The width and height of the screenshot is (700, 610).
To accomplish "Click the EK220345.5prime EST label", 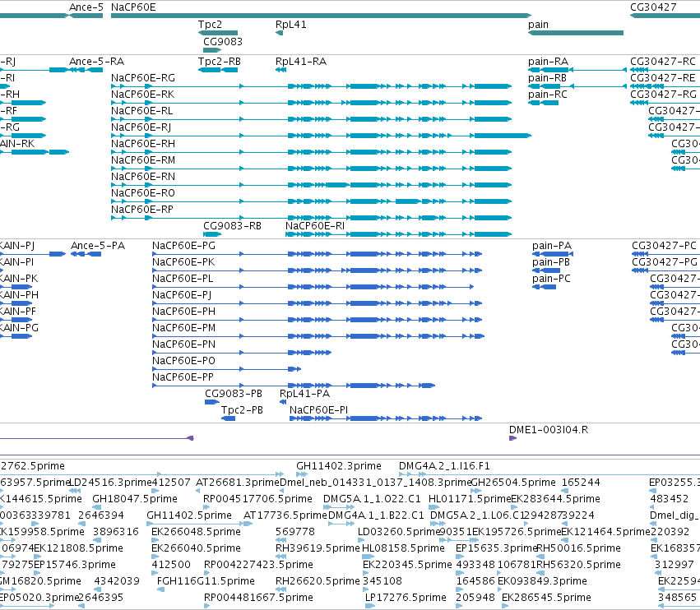I will (x=408, y=565).
